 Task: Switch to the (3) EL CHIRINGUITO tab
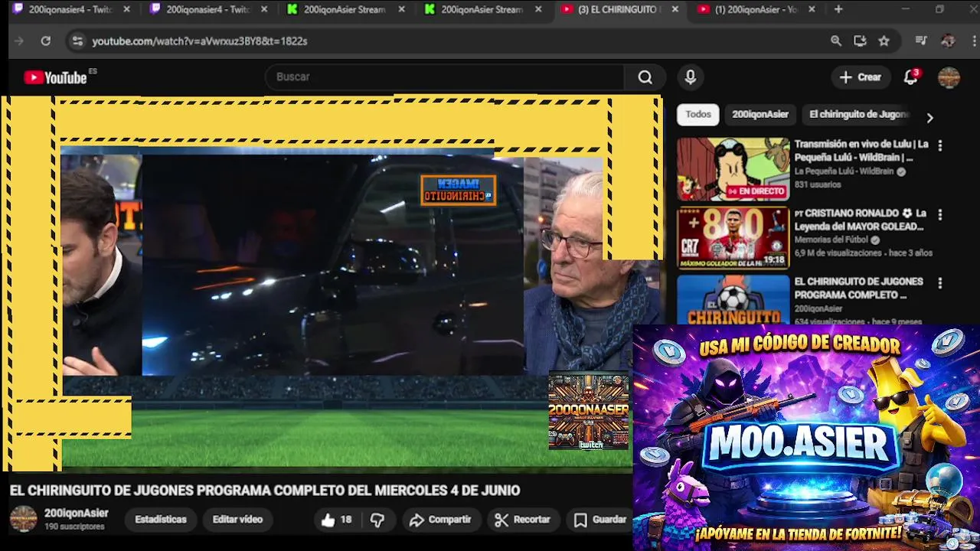coord(619,9)
